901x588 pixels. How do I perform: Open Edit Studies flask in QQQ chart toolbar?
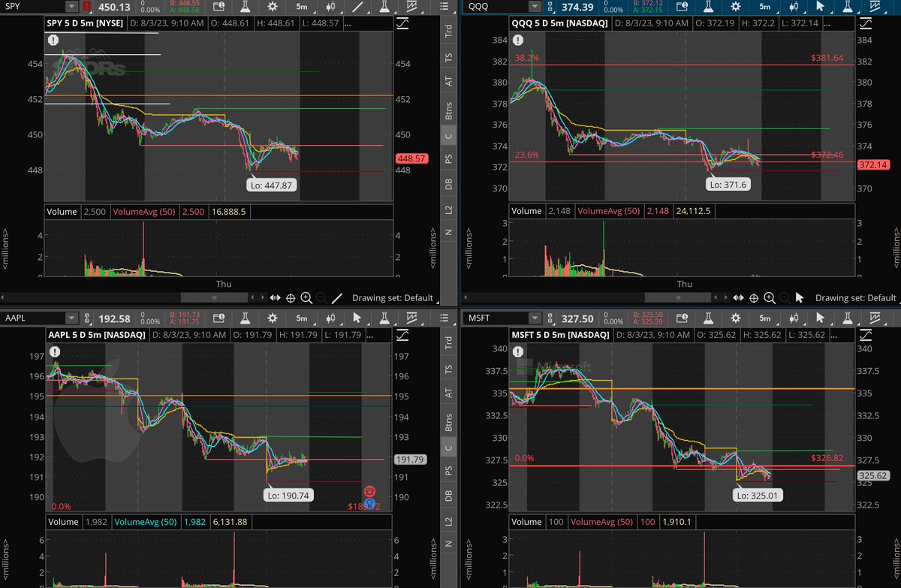[x=709, y=7]
